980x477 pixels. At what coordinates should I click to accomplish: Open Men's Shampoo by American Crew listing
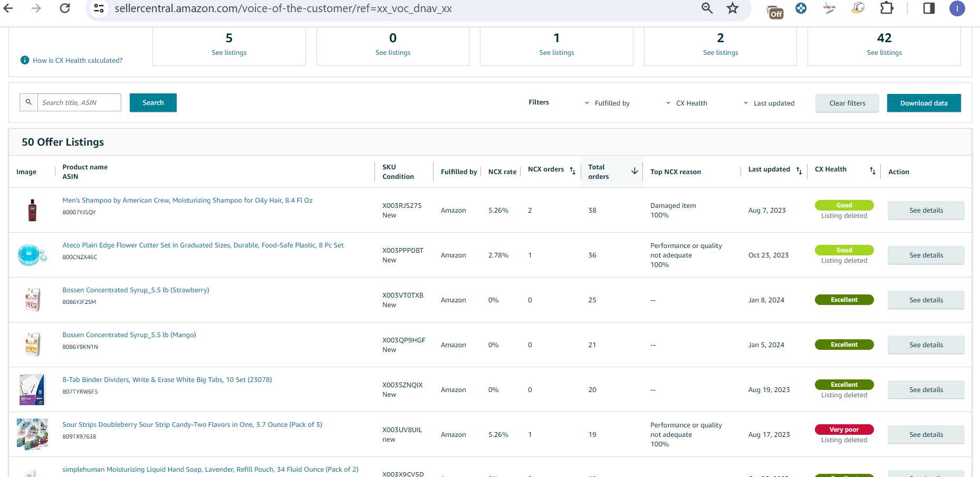click(187, 200)
